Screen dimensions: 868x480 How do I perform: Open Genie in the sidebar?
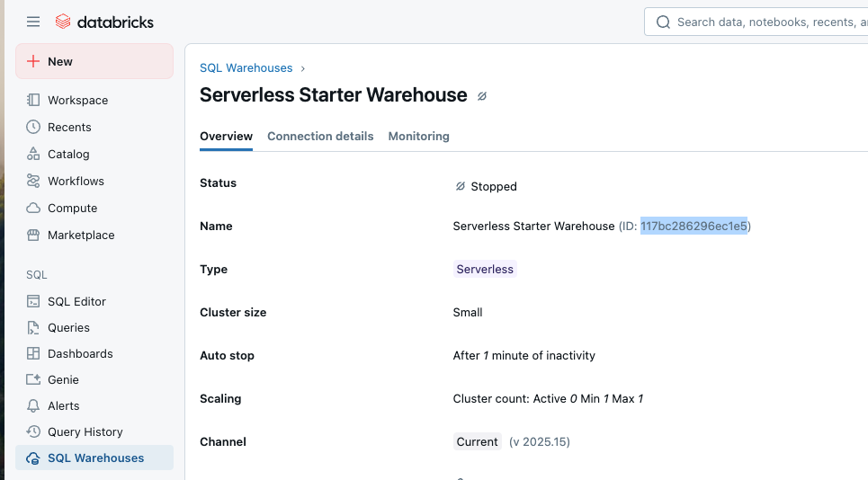[94, 380]
